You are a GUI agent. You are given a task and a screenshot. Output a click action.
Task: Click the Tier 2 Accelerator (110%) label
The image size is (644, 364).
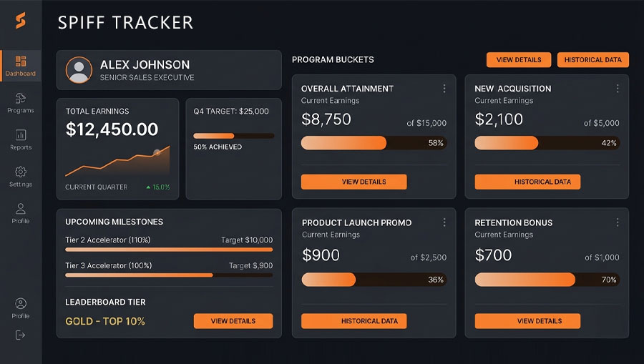point(107,240)
